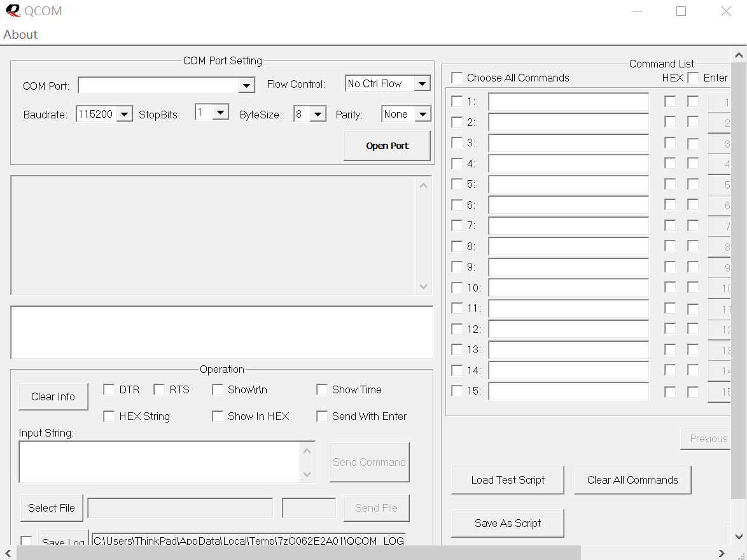Screen dimensions: 747x560
Task: Click the QCOM application logo icon
Action: tap(13, 11)
